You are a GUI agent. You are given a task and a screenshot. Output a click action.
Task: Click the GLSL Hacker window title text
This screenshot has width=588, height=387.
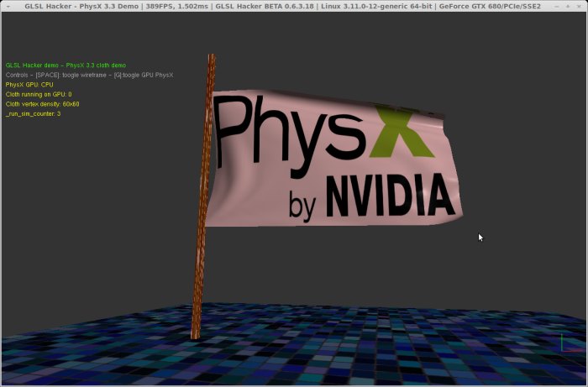pyautogui.click(x=283, y=6)
